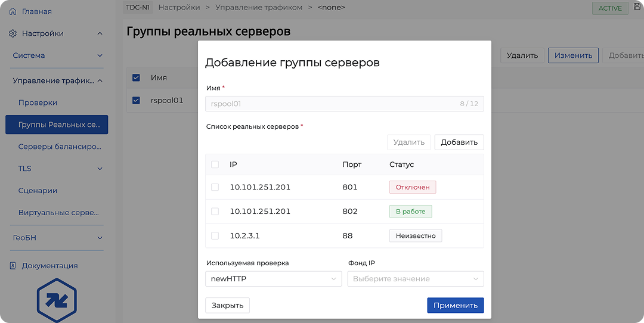
Task: Open the Используемая проверка dropdown
Action: (x=273, y=279)
